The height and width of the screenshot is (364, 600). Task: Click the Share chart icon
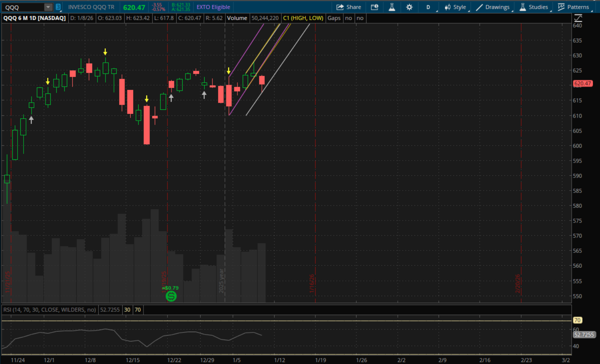(349, 7)
